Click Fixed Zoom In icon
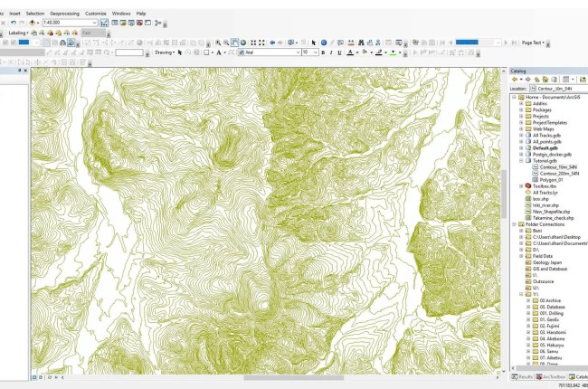588x389 pixels. [253, 43]
